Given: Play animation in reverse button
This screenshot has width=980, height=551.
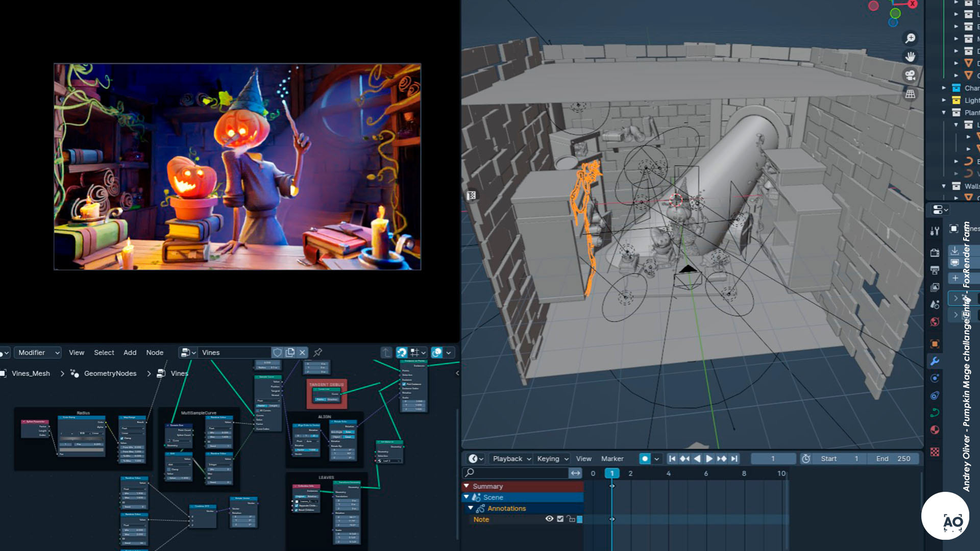Looking at the screenshot, I should coord(697,459).
